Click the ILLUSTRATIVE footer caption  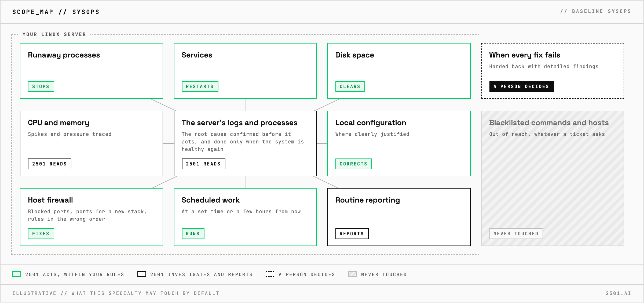(116, 293)
